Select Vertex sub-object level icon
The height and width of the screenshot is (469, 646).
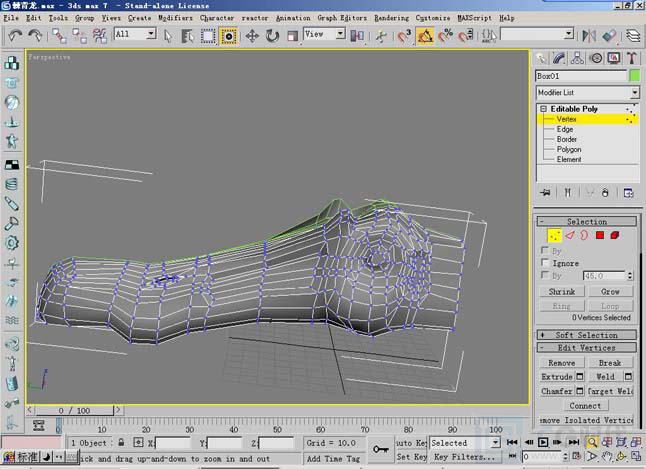pos(554,236)
